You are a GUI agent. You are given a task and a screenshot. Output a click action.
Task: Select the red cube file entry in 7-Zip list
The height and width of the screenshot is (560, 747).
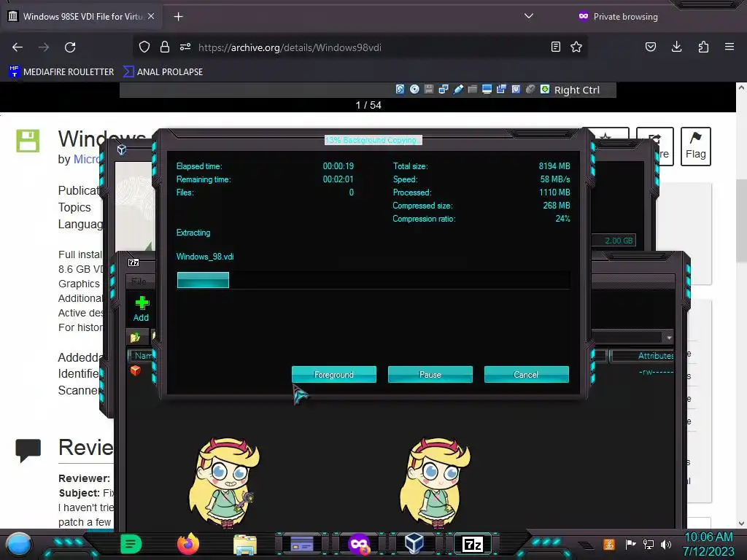[x=135, y=371]
